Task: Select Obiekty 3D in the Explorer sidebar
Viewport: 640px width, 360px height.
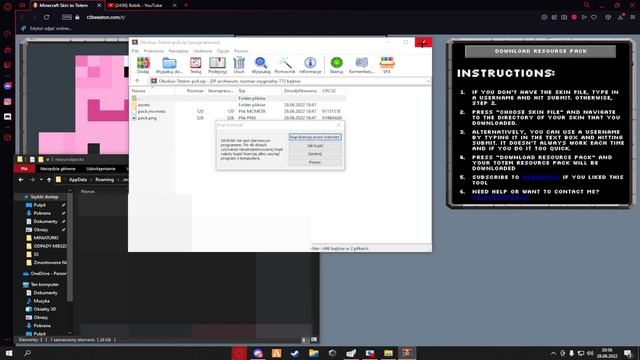Action: click(44, 309)
